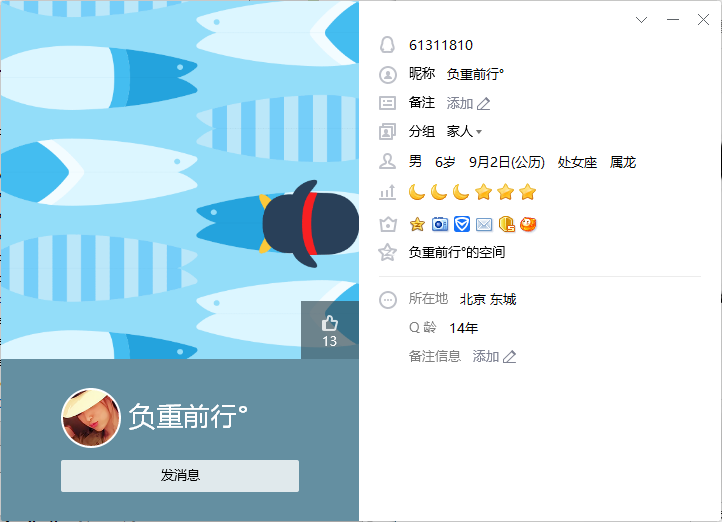The height and width of the screenshot is (522, 722).
Task: Click the fish pattern cover image
Action: point(180,180)
